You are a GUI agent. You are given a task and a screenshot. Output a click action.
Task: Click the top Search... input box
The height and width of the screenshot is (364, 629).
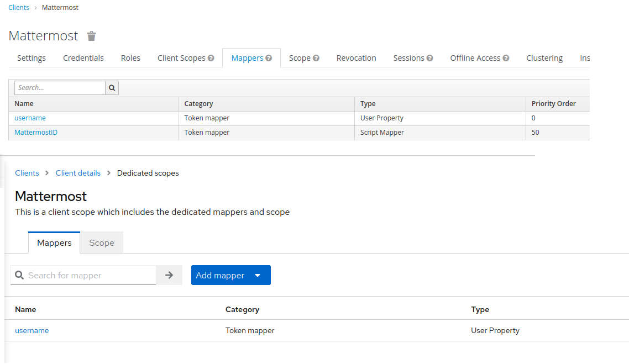tap(60, 88)
